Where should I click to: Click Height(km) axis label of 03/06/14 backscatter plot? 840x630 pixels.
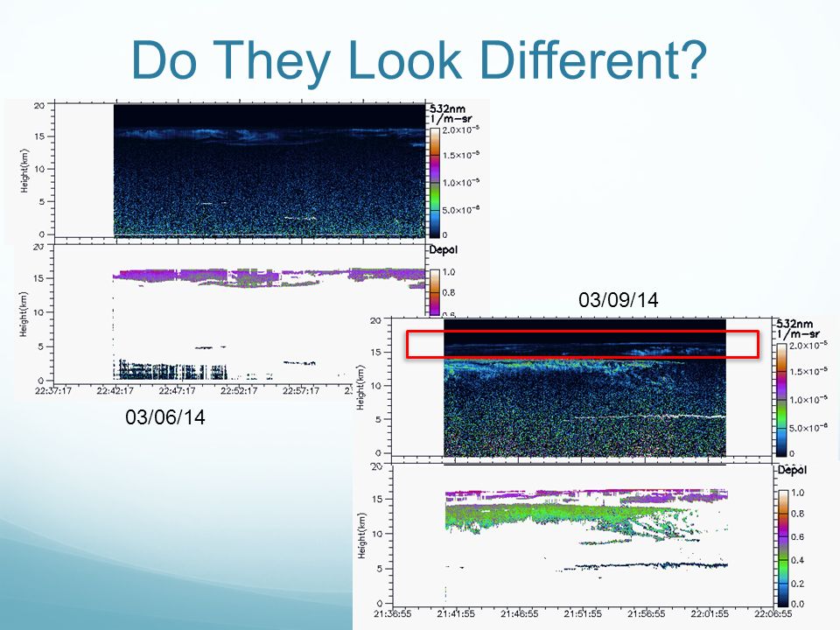pyautogui.click(x=24, y=171)
